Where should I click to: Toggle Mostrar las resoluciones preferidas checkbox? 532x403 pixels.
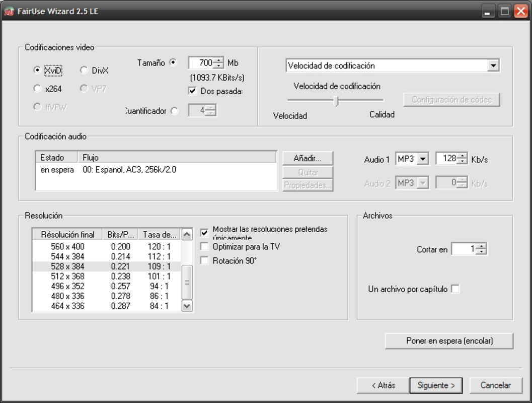204,233
